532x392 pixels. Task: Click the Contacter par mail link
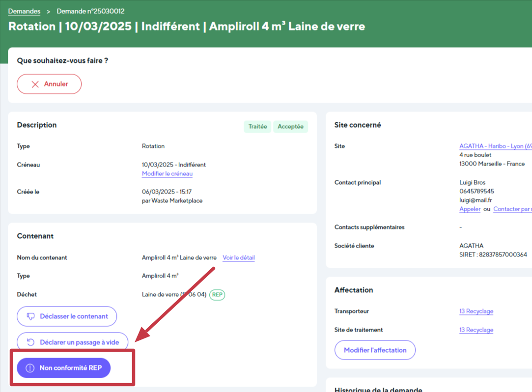[x=512, y=209]
